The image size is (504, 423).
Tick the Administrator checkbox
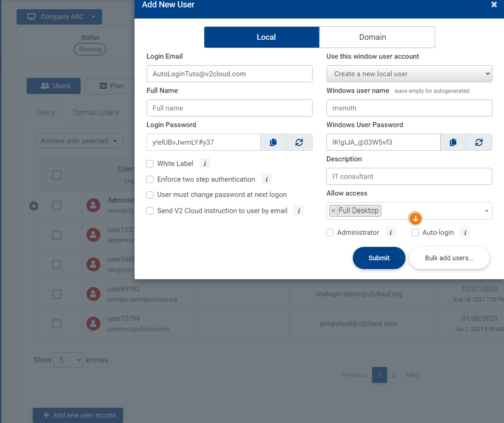pos(330,233)
